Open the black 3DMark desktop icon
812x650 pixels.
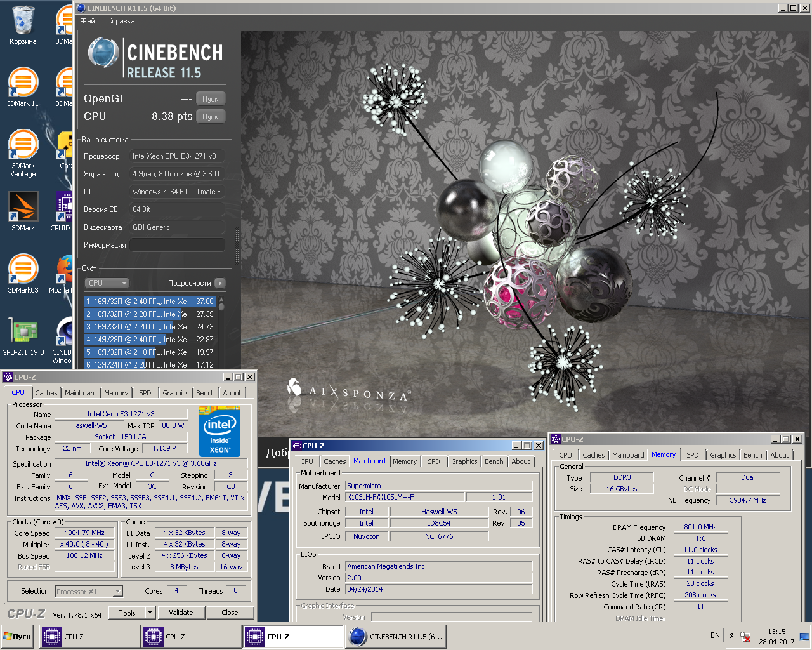coord(23,212)
